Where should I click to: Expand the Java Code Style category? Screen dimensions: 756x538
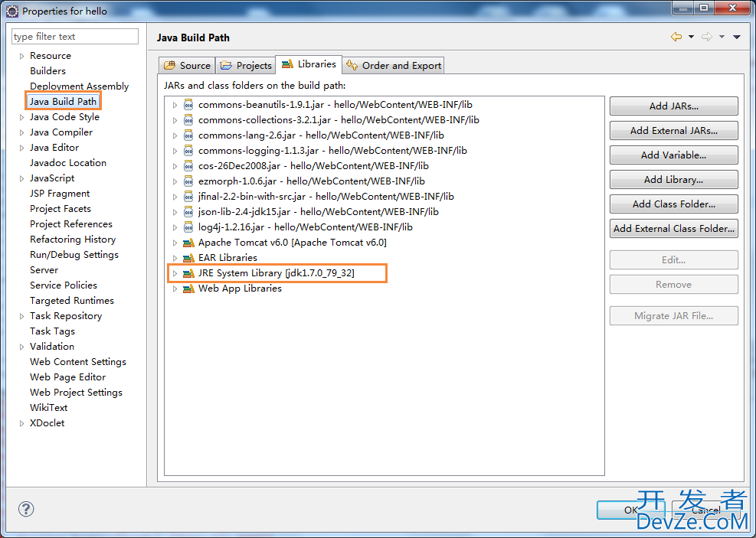[21, 117]
